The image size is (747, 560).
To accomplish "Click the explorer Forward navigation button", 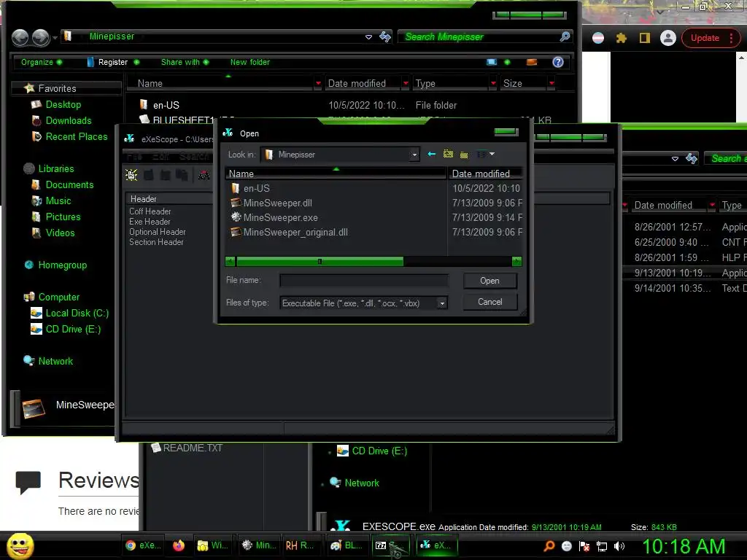I will click(41, 38).
